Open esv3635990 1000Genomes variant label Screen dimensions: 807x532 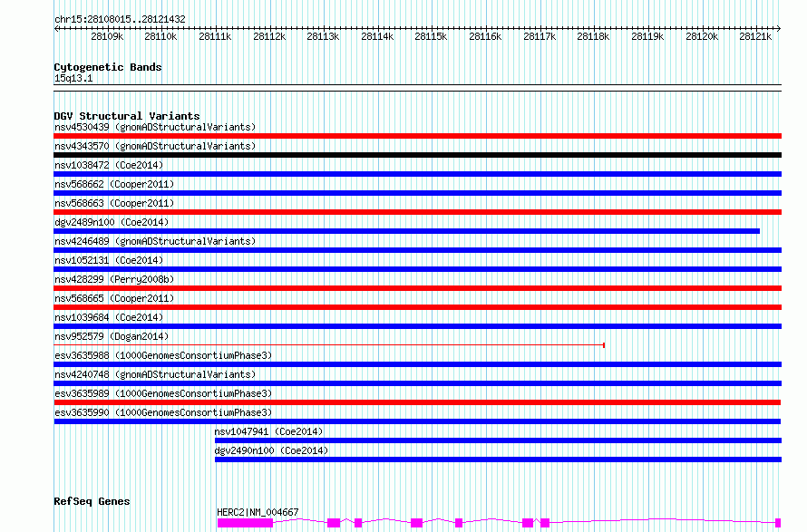[163, 412]
